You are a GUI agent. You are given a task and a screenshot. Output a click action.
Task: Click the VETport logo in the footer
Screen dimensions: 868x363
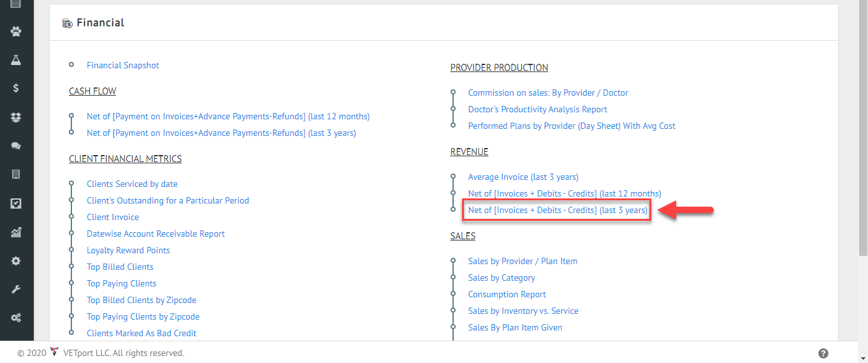click(54, 352)
